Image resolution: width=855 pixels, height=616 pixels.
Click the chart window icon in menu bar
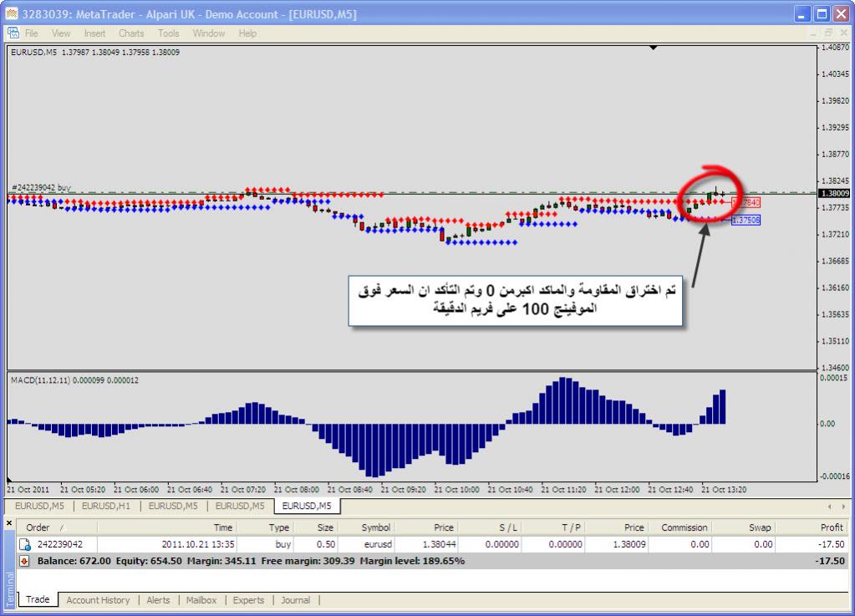[x=13, y=33]
